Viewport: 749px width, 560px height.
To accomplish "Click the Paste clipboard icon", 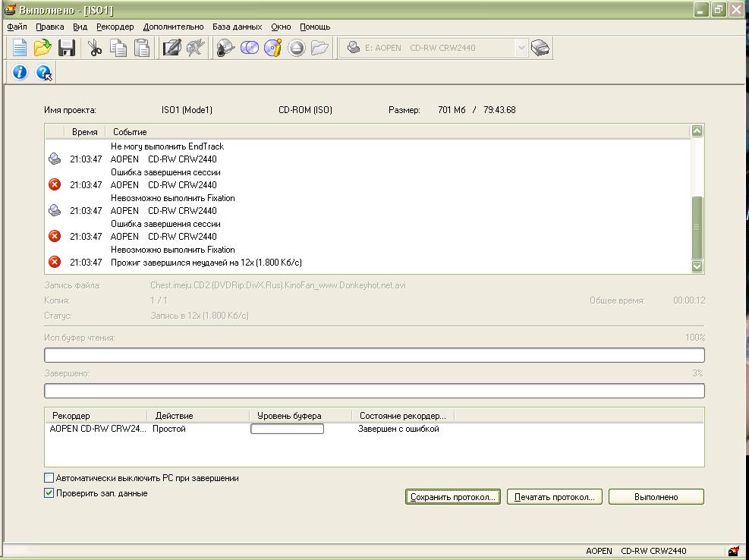I will pyautogui.click(x=142, y=48).
